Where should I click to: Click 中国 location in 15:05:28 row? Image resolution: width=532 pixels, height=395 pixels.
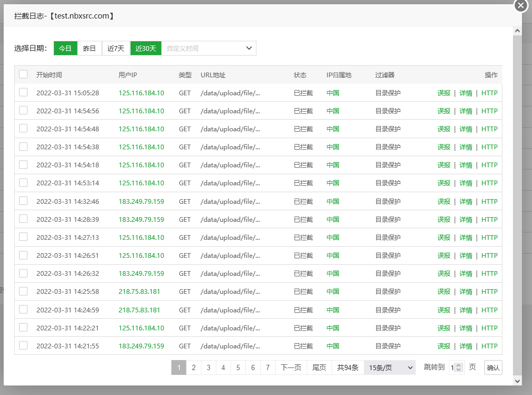[x=333, y=93]
